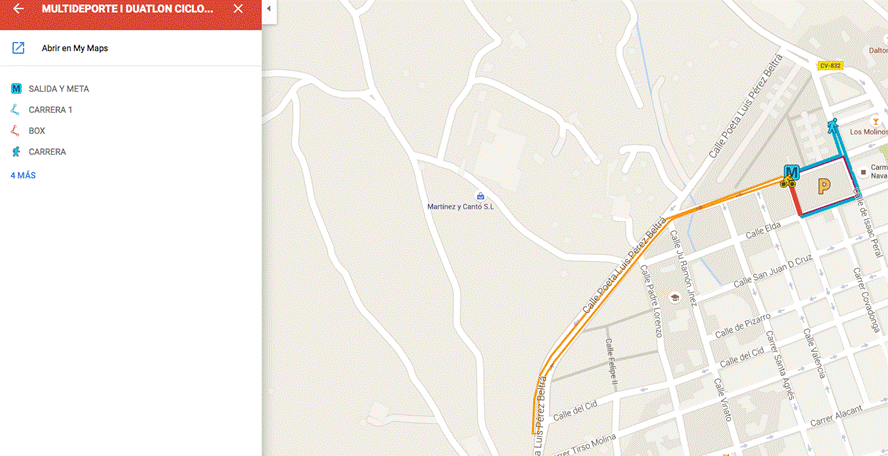Select the CARRERA 1 list entry
The image size is (888, 456).
(50, 110)
